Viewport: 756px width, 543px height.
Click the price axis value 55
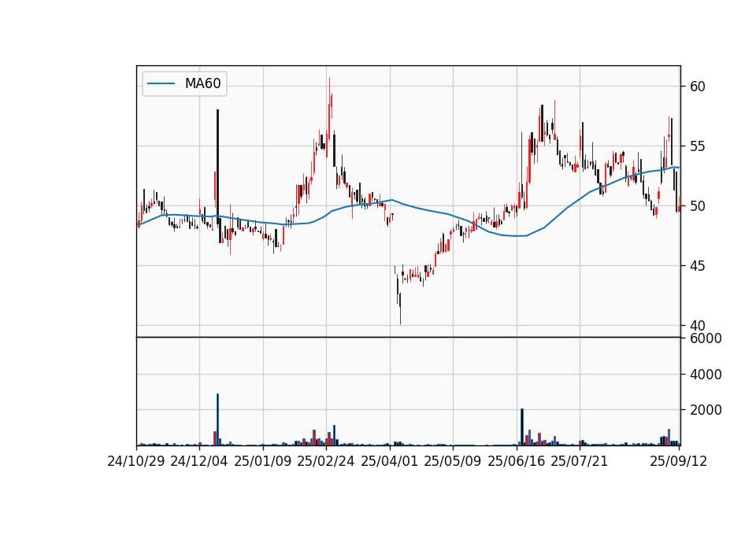(698, 146)
